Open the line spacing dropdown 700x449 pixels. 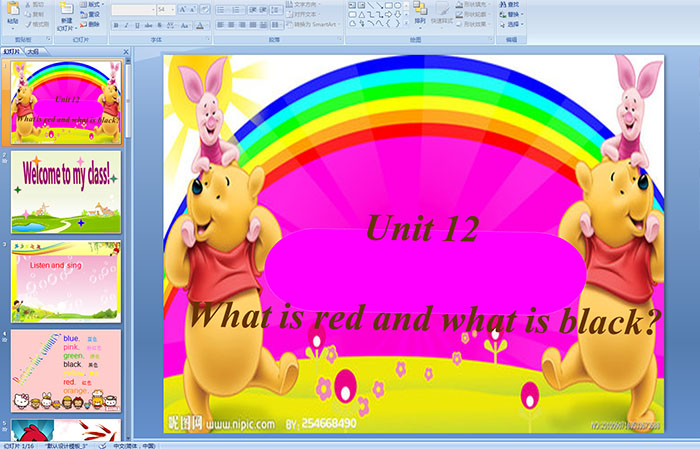(x=277, y=9)
